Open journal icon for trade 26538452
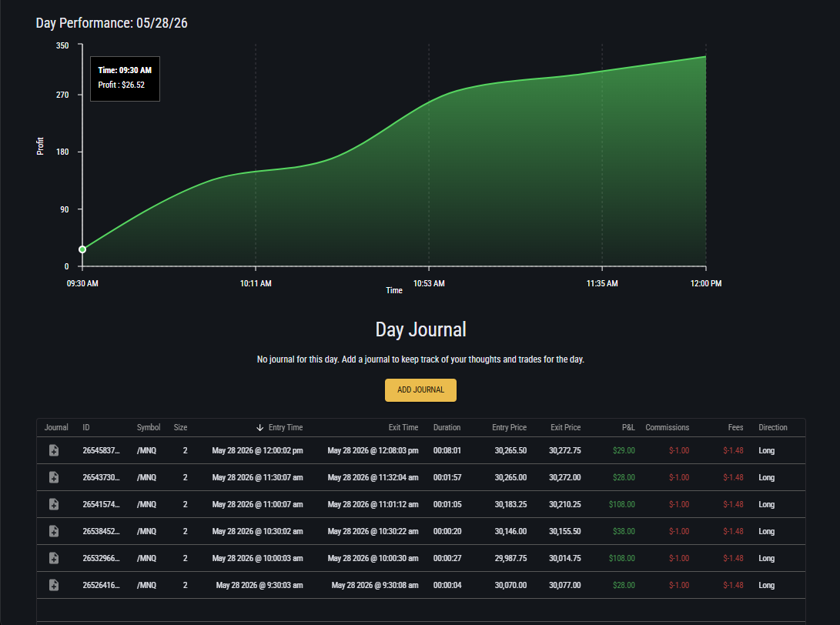 click(54, 531)
